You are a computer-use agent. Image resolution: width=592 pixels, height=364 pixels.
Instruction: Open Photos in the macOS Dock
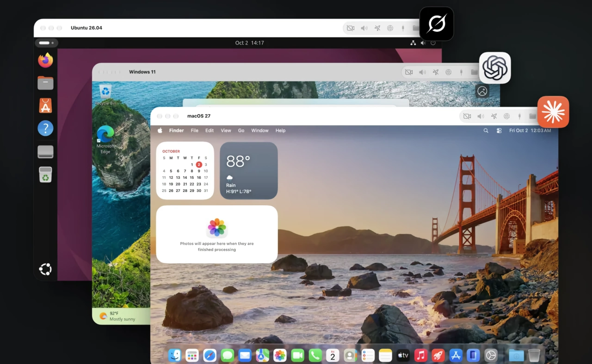tap(280, 355)
